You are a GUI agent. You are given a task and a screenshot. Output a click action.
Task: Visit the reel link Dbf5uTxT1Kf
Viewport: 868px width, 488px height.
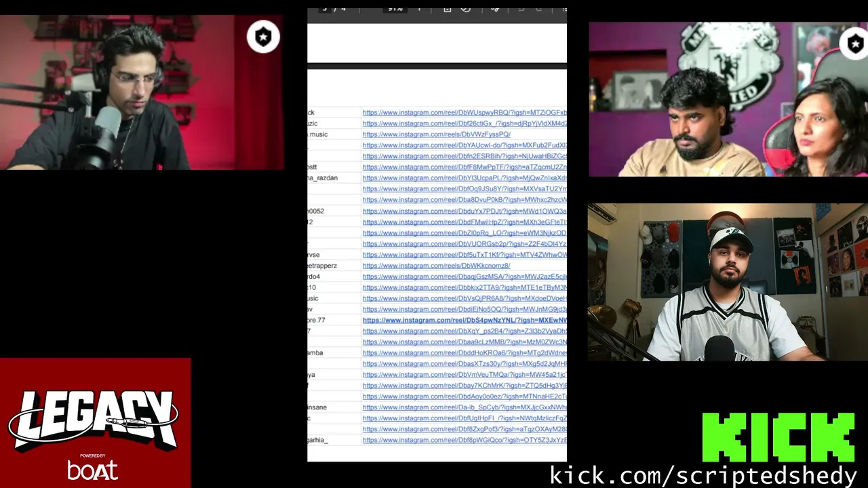point(465,255)
